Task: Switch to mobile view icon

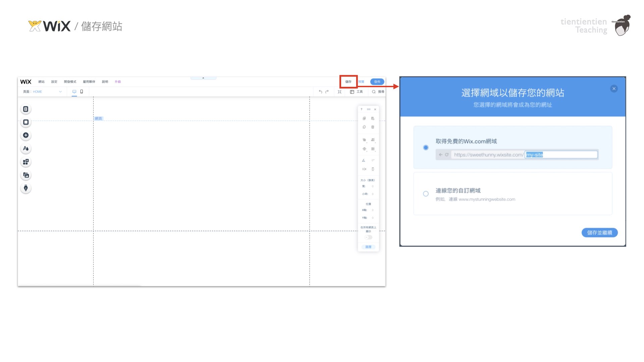Action: [82, 92]
